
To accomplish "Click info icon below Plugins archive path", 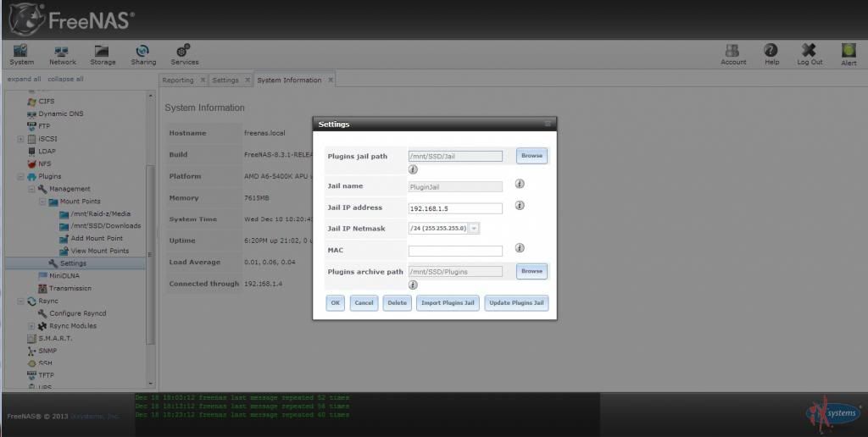I will [x=413, y=285].
